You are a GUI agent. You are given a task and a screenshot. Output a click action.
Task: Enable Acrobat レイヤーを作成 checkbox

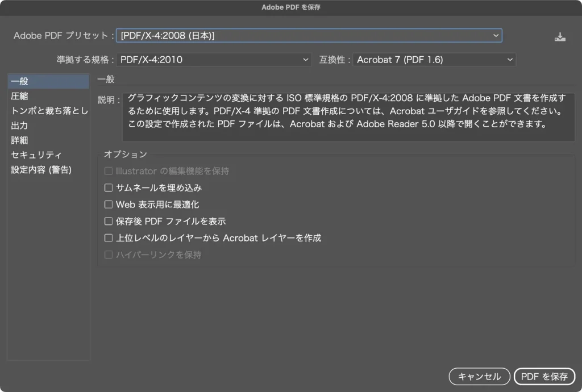pyautogui.click(x=109, y=237)
